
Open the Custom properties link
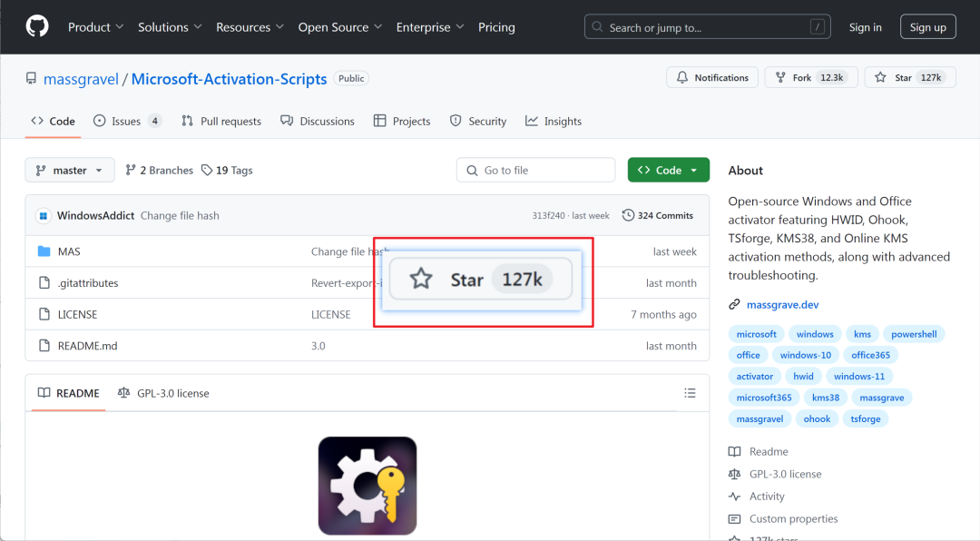[783, 519]
